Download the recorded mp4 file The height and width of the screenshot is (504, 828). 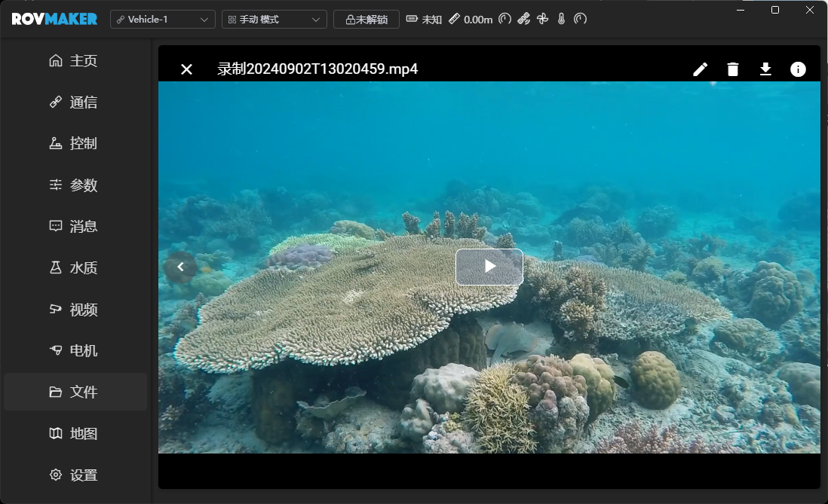click(x=765, y=69)
